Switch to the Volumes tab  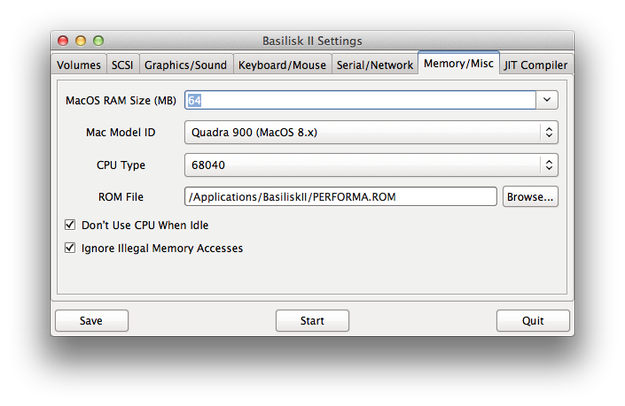tap(79, 65)
